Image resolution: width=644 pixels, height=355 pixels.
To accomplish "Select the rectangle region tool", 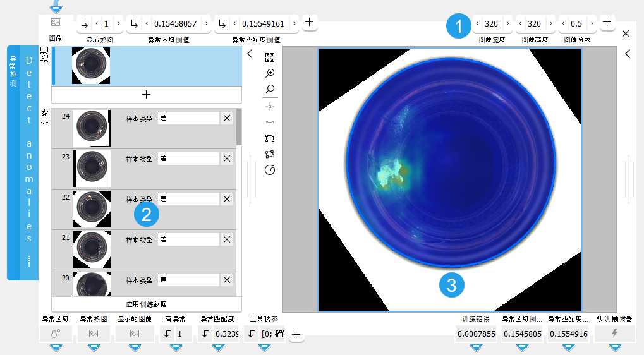I will (x=270, y=138).
